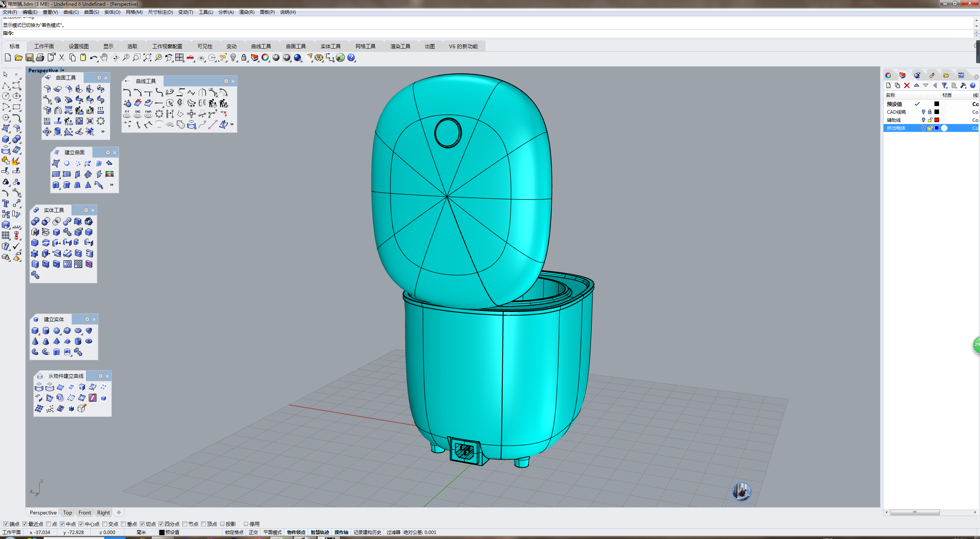
Task: Toggle the 端点 endpoint osnap checkbox
Action: point(6,524)
